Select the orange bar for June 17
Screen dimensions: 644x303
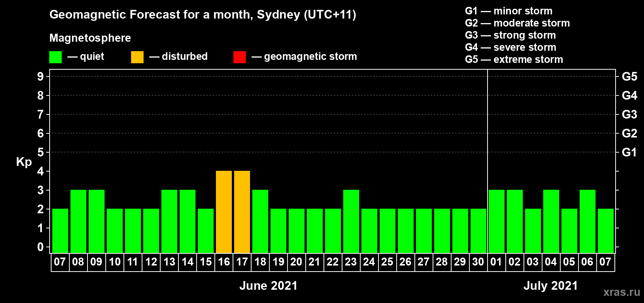242,212
